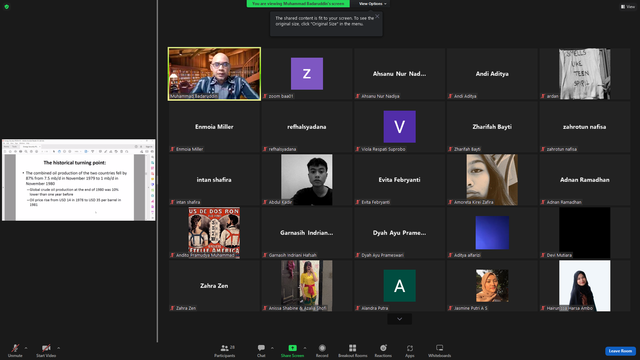This screenshot has height=360, width=640.
Task: Click the muted mic icon beside zoom baa01
Action: [265, 96]
